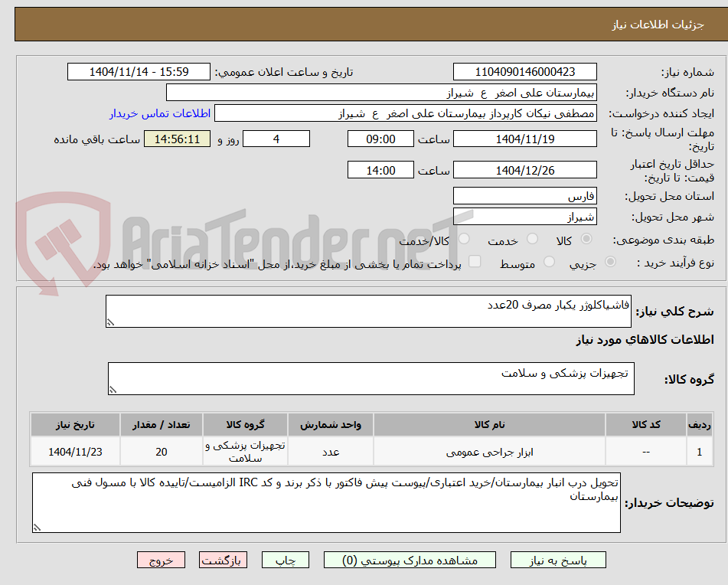Click the quantity cell 20

pos(161,452)
